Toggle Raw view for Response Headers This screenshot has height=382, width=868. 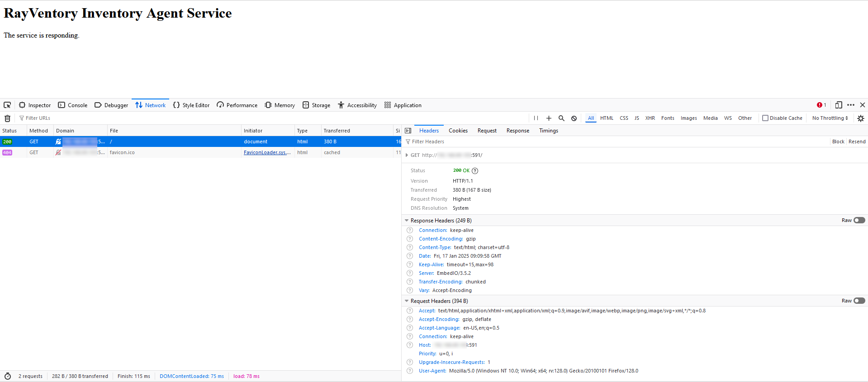[x=859, y=220]
